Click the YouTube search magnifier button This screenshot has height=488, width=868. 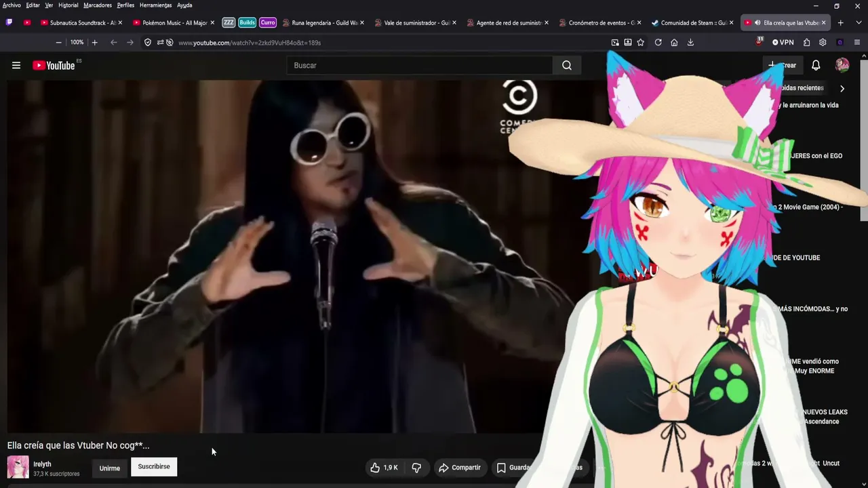pos(567,65)
